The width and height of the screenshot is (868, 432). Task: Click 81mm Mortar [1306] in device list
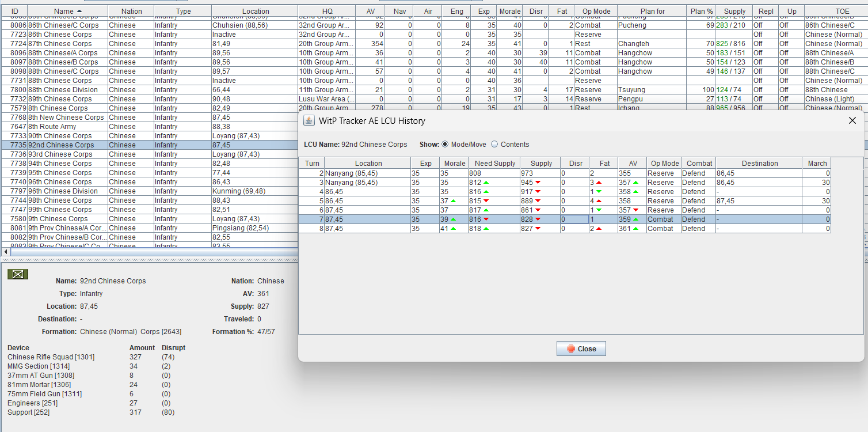point(40,385)
